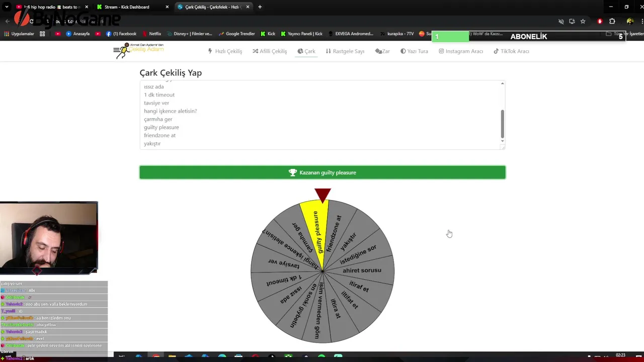Select the Çark Çekiliş browser tab
This screenshot has height=362, width=644.
pyautogui.click(x=212, y=7)
